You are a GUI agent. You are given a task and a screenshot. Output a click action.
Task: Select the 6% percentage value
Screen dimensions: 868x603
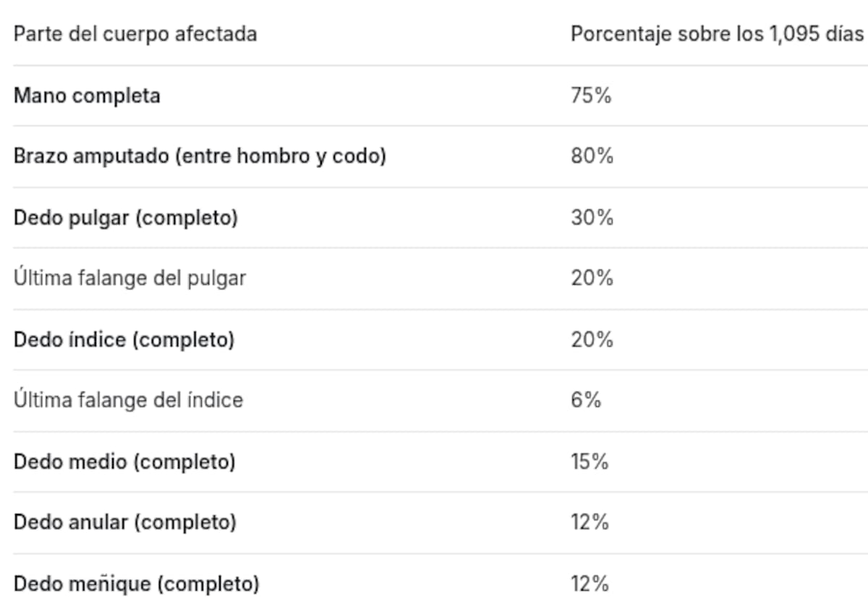point(586,400)
